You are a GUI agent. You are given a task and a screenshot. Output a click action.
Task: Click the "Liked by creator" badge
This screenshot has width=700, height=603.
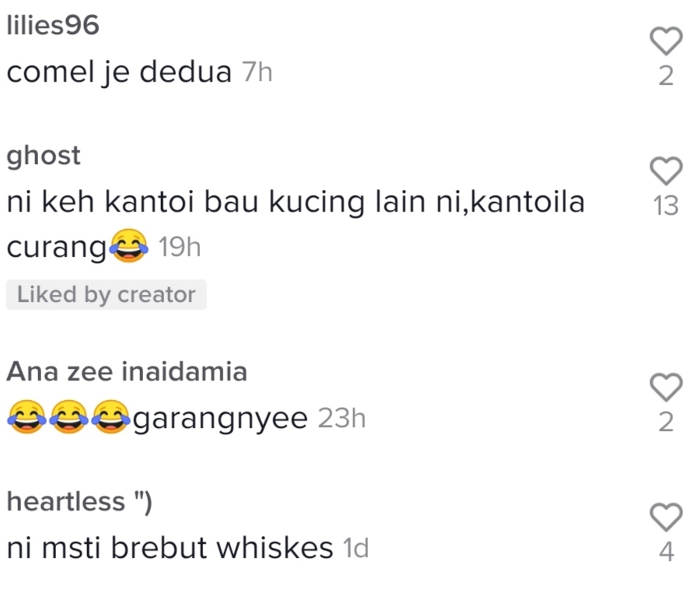coord(107,294)
